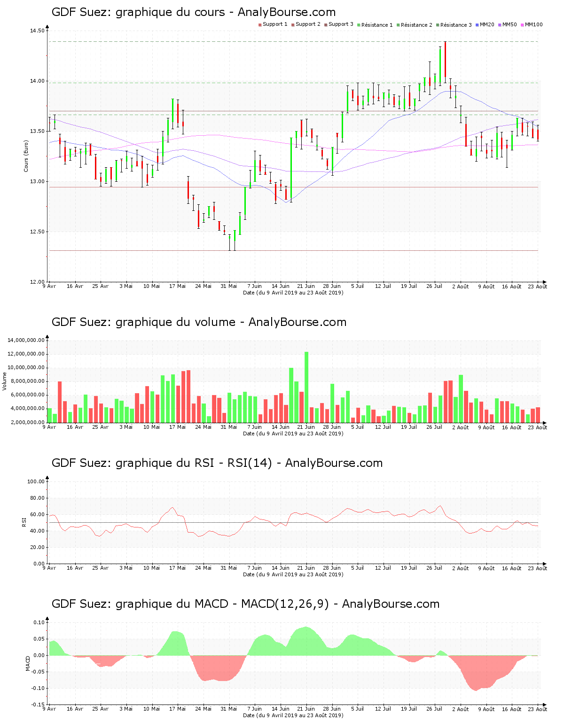Click the MM20 legend color square

[x=477, y=25]
